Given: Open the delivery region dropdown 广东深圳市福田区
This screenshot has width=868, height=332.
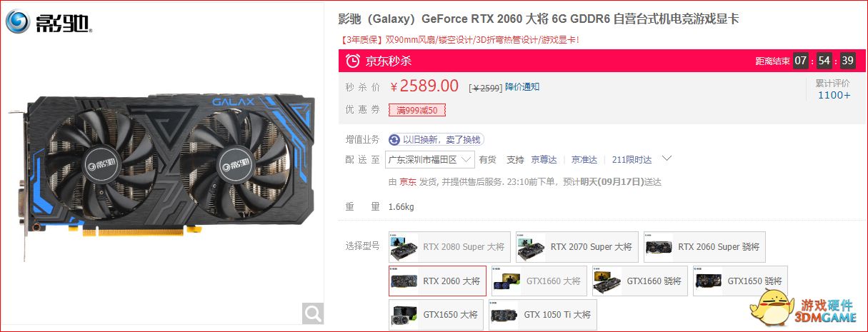Looking at the screenshot, I should (x=430, y=159).
